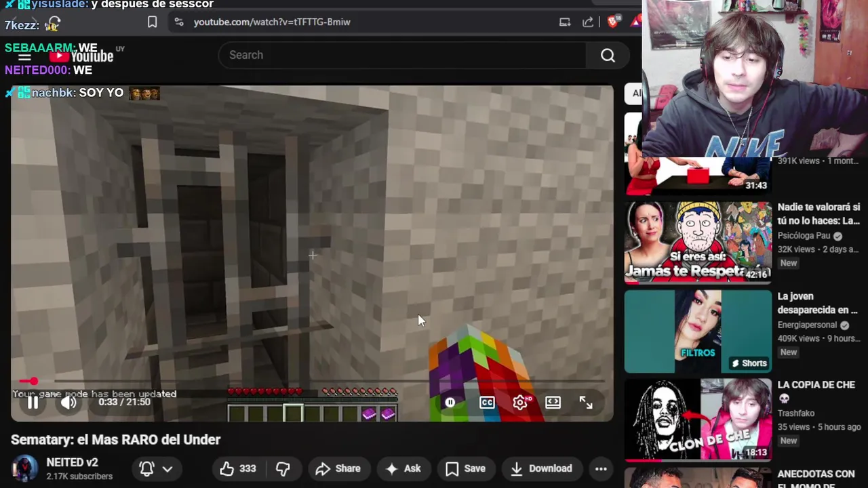Click the main video title 'Sematary: el Mas RARO del Under'

(x=116, y=440)
